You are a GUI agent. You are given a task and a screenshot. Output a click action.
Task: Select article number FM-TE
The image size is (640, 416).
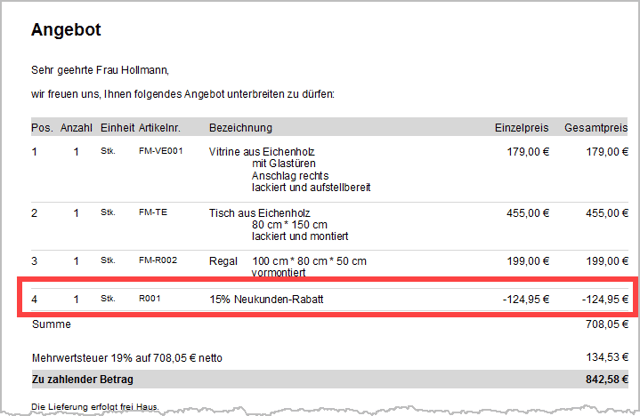point(152,213)
